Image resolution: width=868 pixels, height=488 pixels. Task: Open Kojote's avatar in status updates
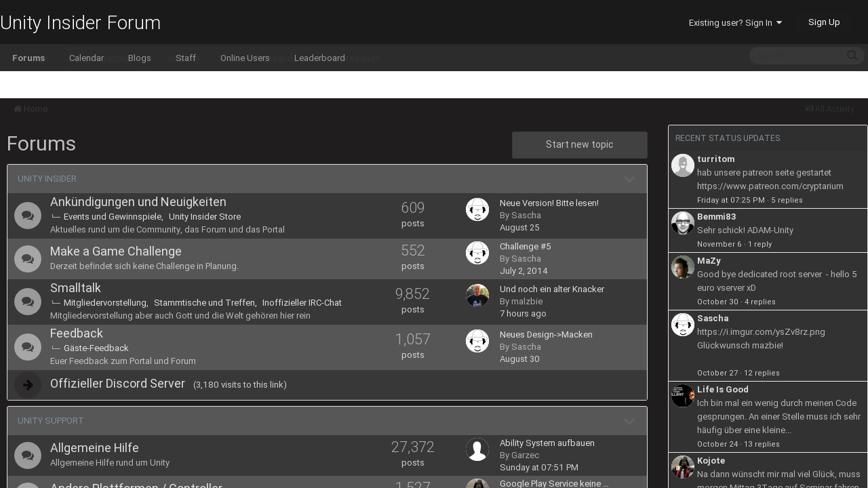[x=683, y=467]
